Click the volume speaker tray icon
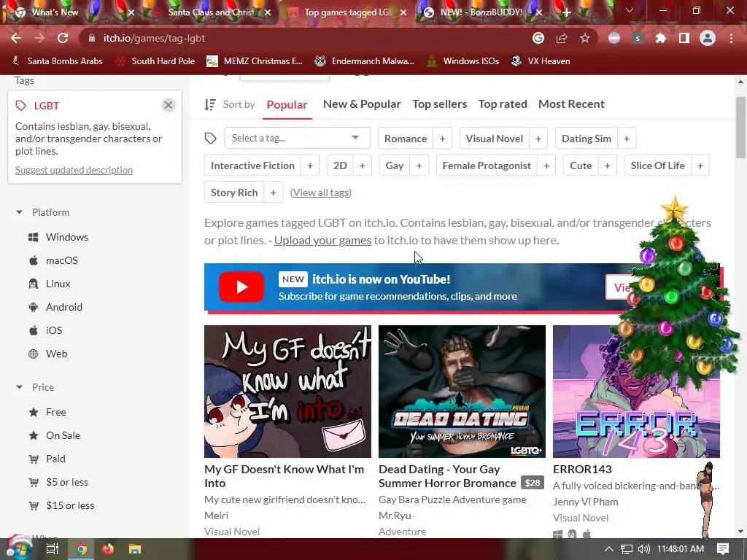Image resolution: width=747 pixels, height=560 pixels. 644,549
